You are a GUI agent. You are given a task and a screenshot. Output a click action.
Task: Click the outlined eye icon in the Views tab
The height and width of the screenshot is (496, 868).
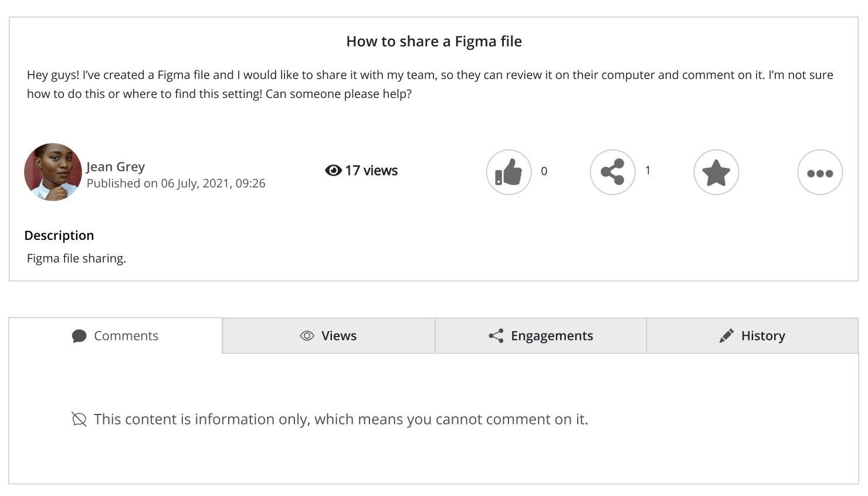(x=307, y=336)
